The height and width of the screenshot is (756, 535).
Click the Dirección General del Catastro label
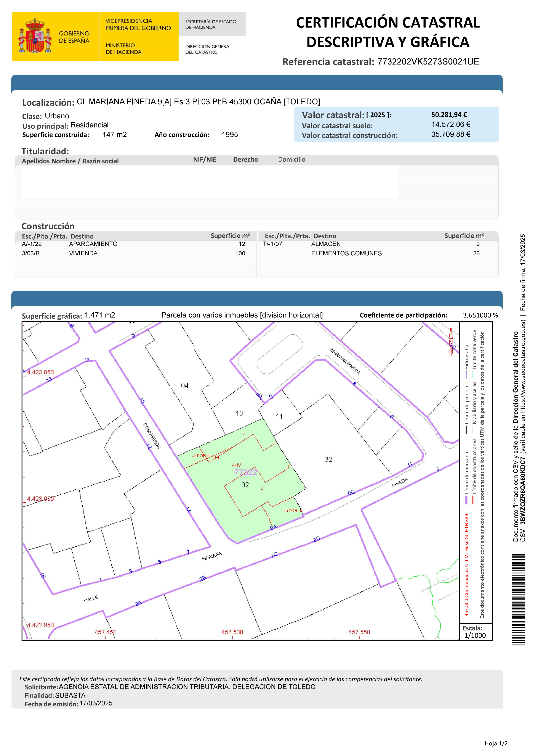208,49
